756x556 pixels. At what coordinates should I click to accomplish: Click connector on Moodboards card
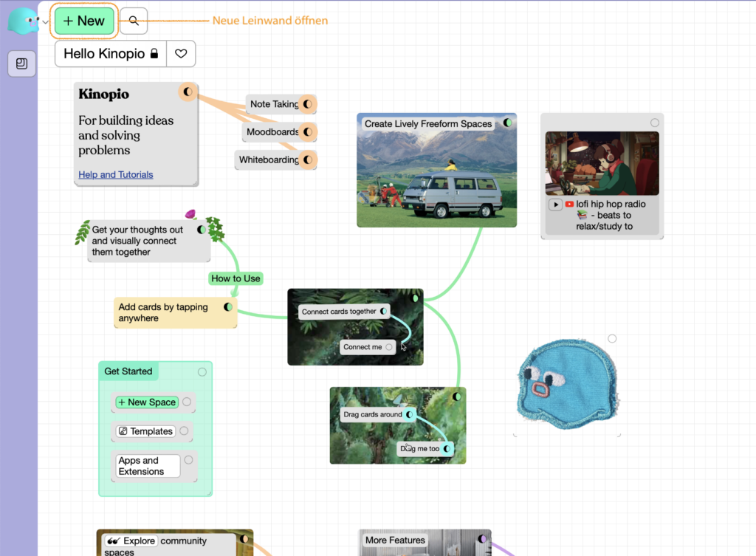[308, 132]
